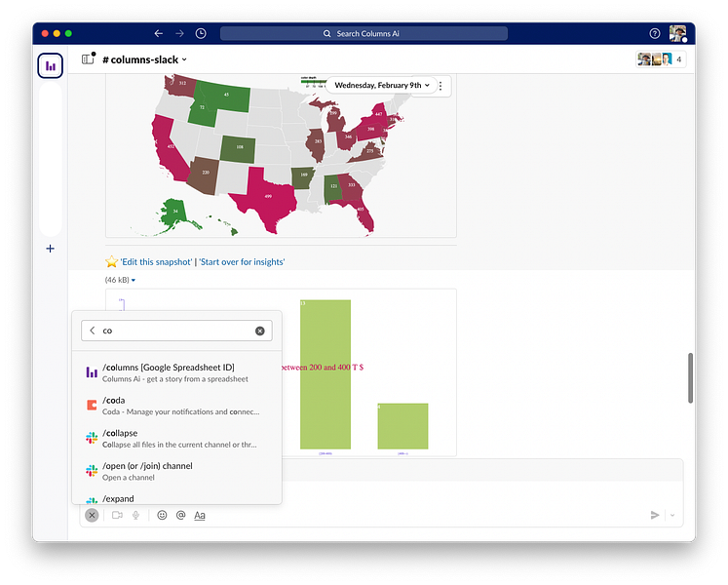Select the /expand command

(176, 497)
